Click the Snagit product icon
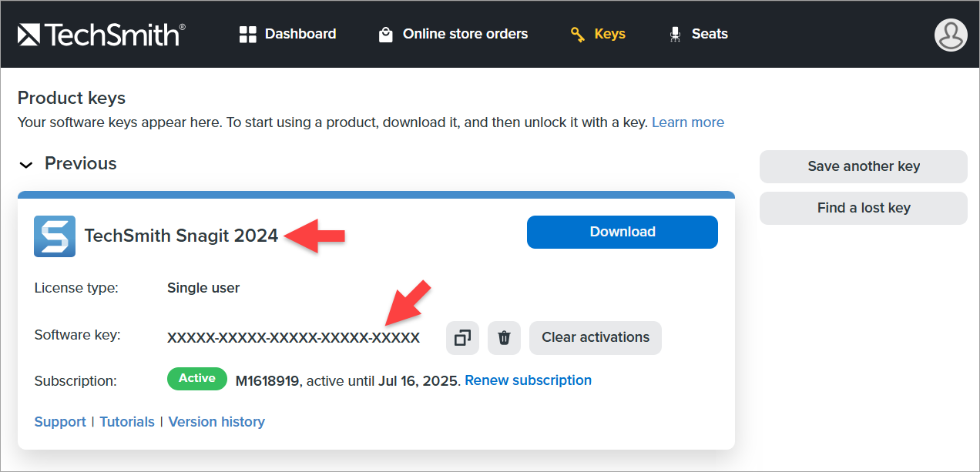This screenshot has width=980, height=472. [x=55, y=236]
